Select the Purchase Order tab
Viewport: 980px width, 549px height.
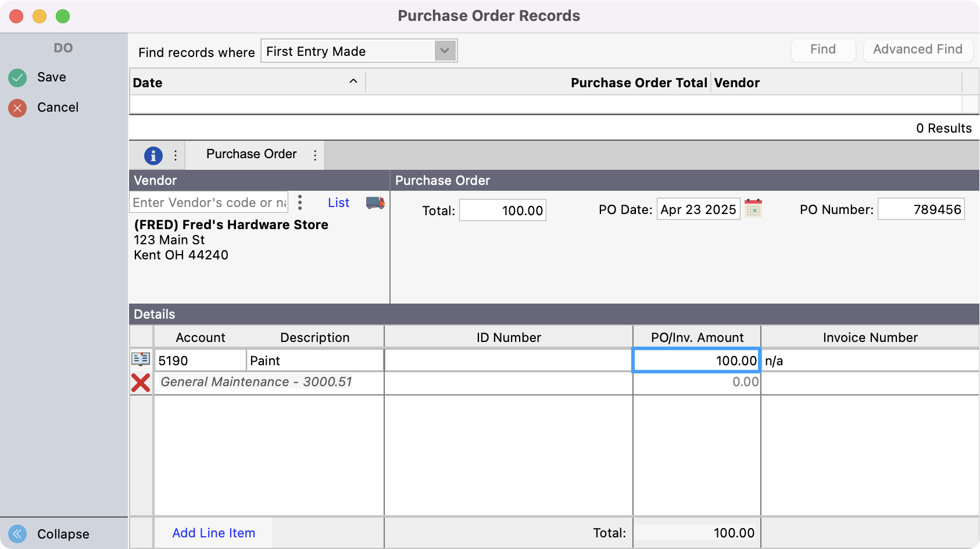251,154
